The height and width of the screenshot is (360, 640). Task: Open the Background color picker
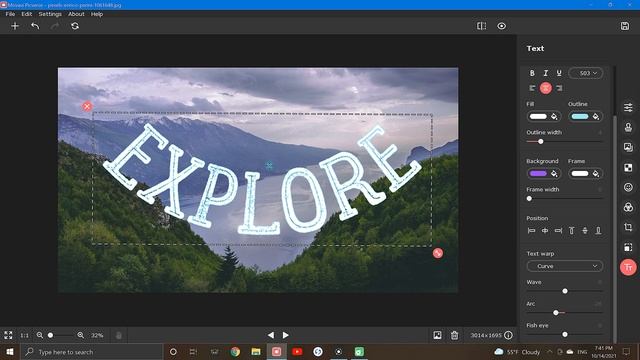[x=543, y=173]
